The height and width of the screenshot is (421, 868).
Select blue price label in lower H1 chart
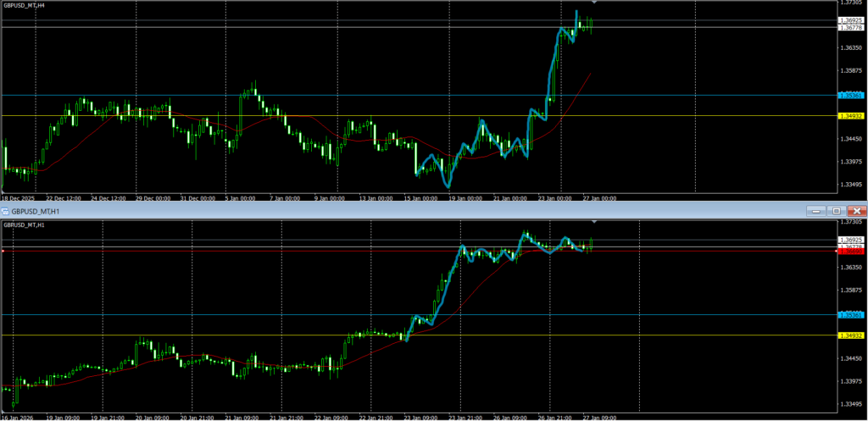pos(850,315)
